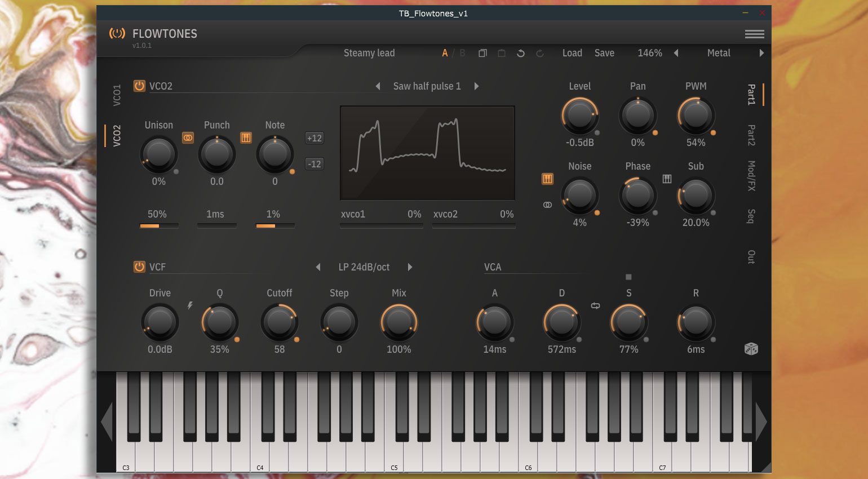
Task: Click the Save button
Action: click(604, 53)
